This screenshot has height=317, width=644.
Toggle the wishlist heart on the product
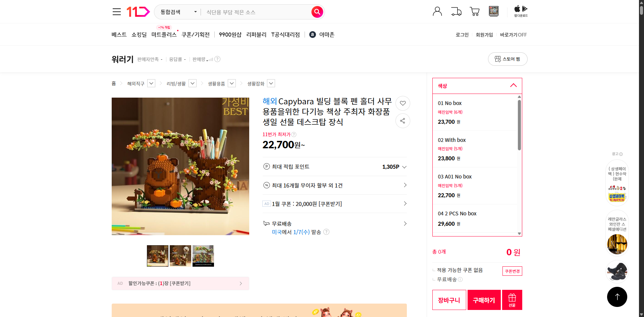pos(402,103)
